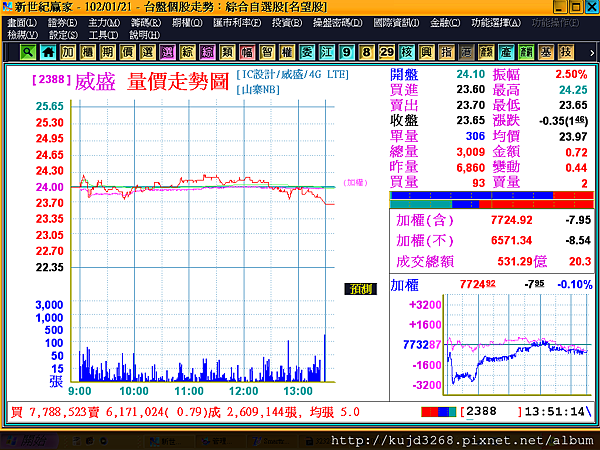Click the cyan number 9 icon
Screen dimensions: 600x450
click(x=346, y=52)
